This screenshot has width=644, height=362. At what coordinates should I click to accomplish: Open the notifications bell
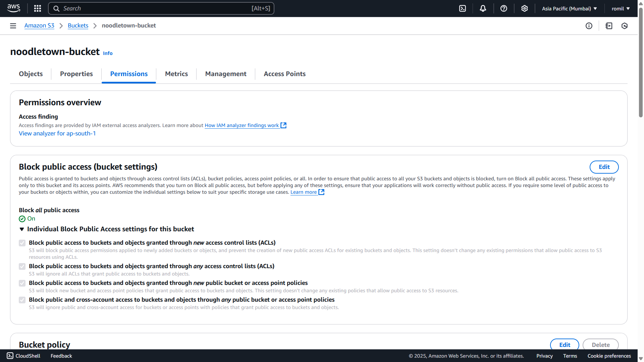483,8
